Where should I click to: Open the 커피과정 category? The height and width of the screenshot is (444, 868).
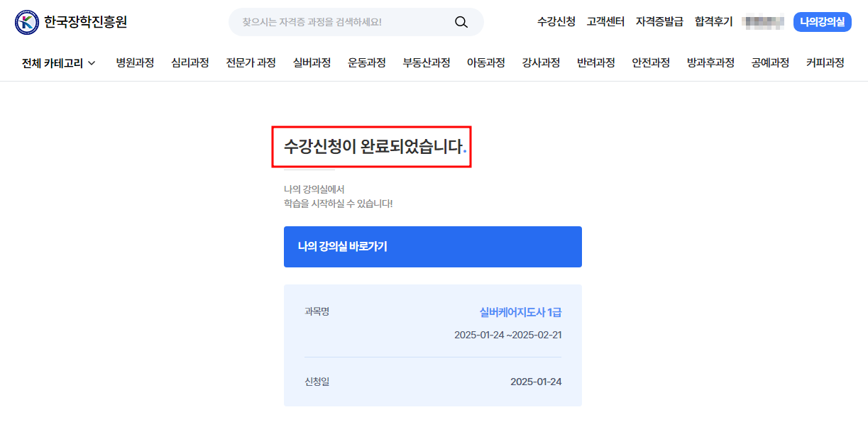click(825, 62)
